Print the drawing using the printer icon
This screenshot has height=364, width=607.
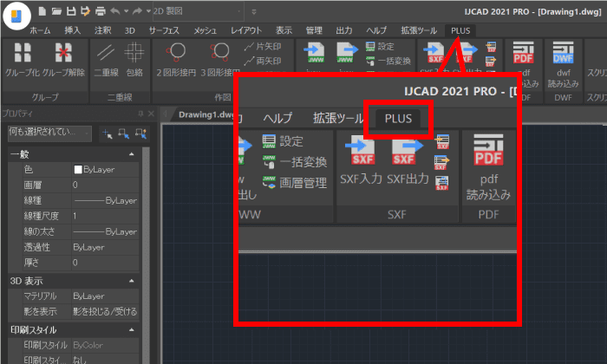pos(101,11)
